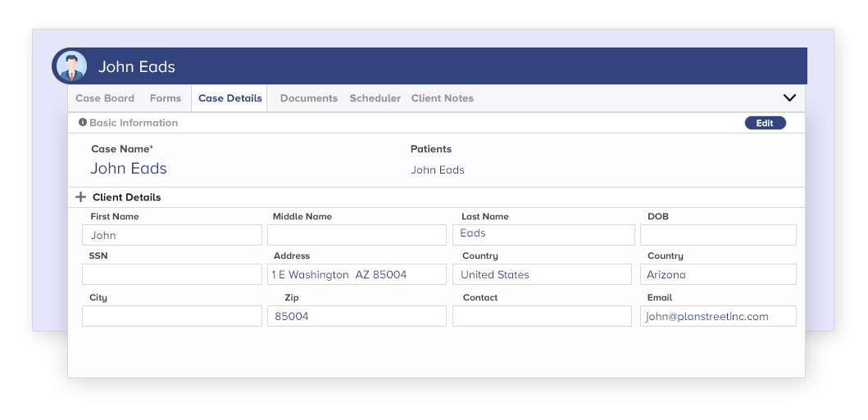
Task: Edit the Address field
Action: click(357, 274)
